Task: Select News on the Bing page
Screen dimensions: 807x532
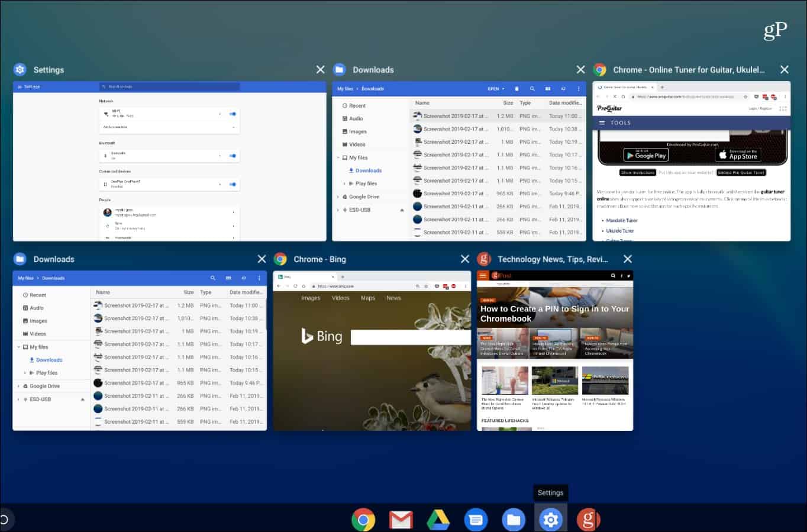Action: [393, 298]
